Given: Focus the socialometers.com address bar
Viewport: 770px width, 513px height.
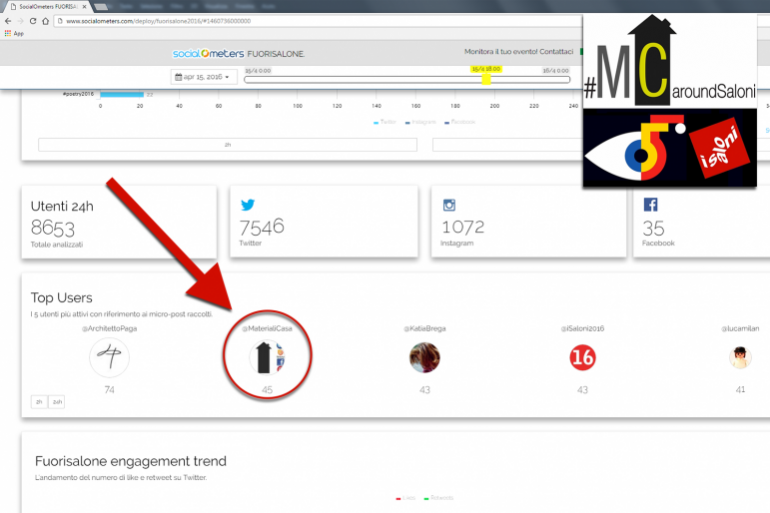Looking at the screenshot, I should click(319, 21).
